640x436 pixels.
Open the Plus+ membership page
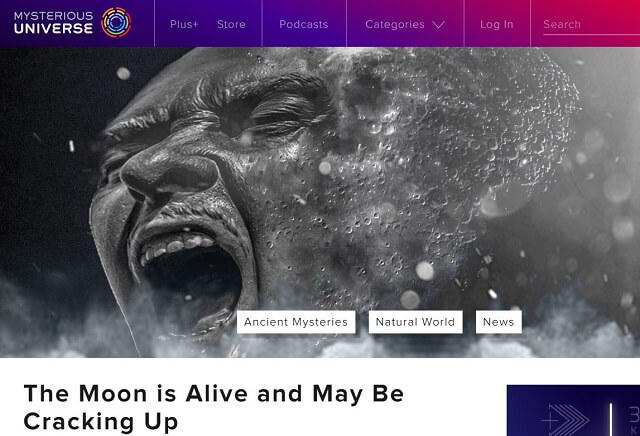click(x=184, y=24)
